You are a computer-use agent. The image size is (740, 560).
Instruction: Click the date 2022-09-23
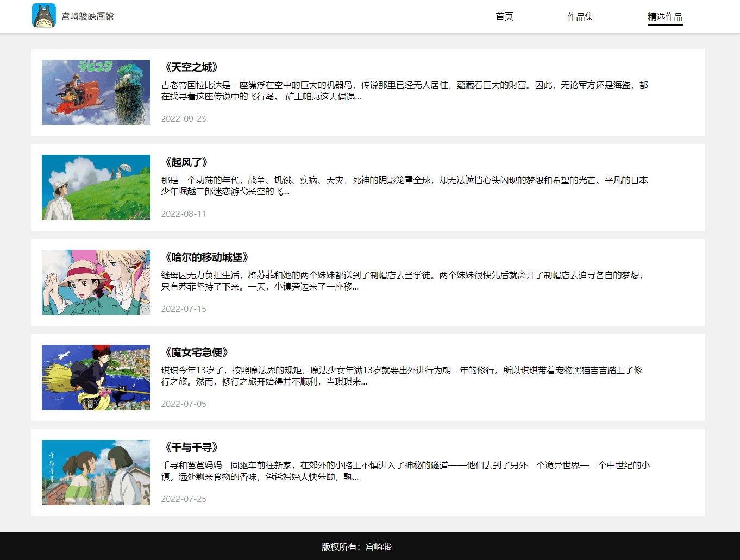184,119
